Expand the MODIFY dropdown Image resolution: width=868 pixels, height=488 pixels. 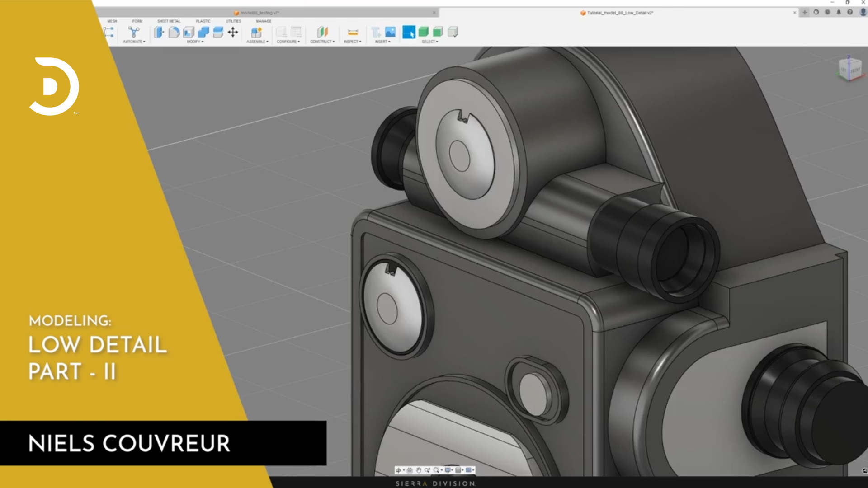coord(195,42)
